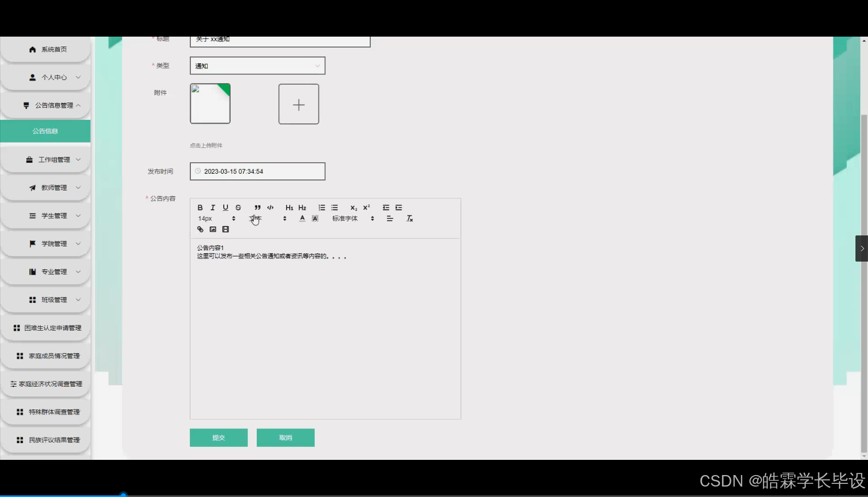The width and height of the screenshot is (868, 497).
Task: Click the 发布时间 datetime field
Action: 257,171
